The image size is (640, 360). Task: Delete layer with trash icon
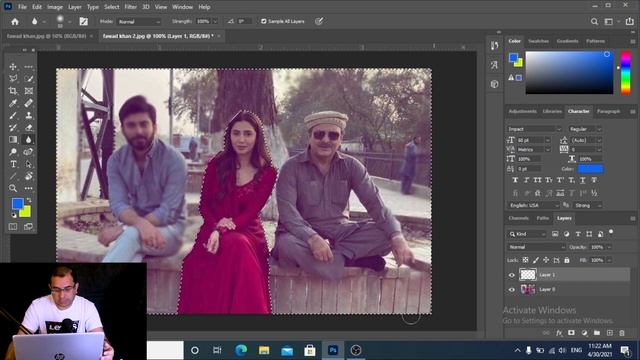coord(622,333)
